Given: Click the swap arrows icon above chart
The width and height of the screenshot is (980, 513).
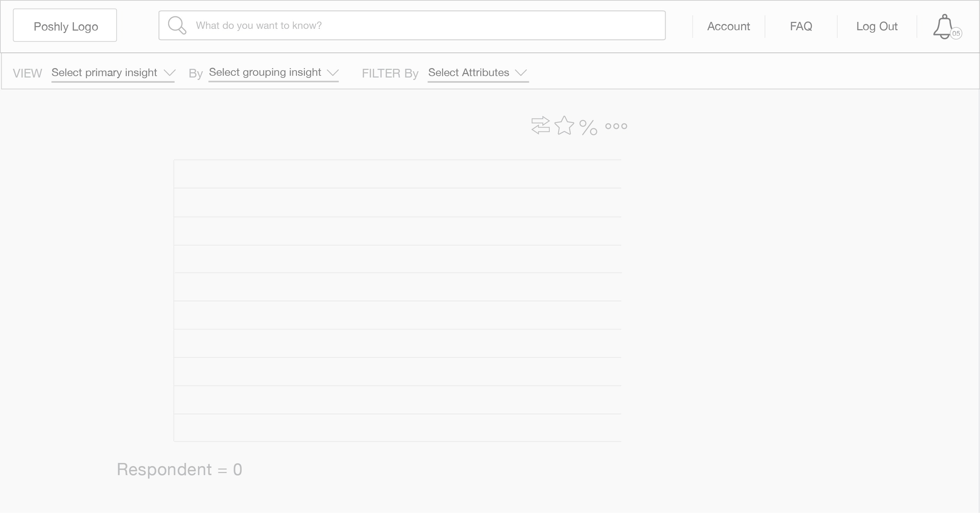Looking at the screenshot, I should 541,125.
